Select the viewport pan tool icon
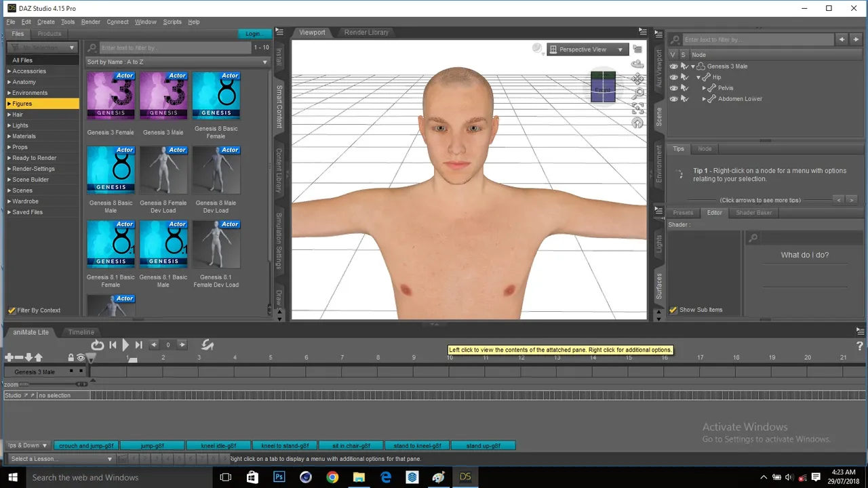The height and width of the screenshot is (488, 868). click(x=637, y=79)
